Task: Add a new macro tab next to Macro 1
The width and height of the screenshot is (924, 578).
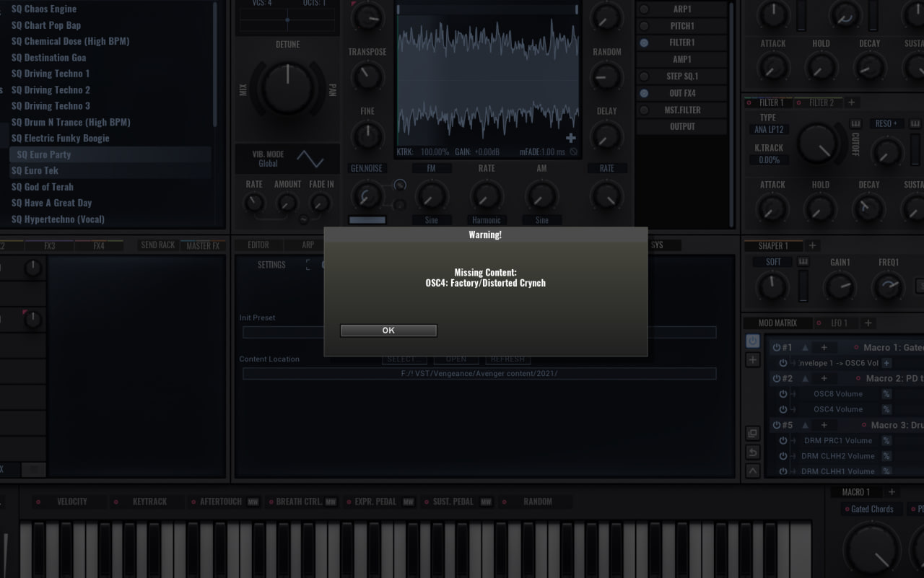Action: [x=892, y=492]
